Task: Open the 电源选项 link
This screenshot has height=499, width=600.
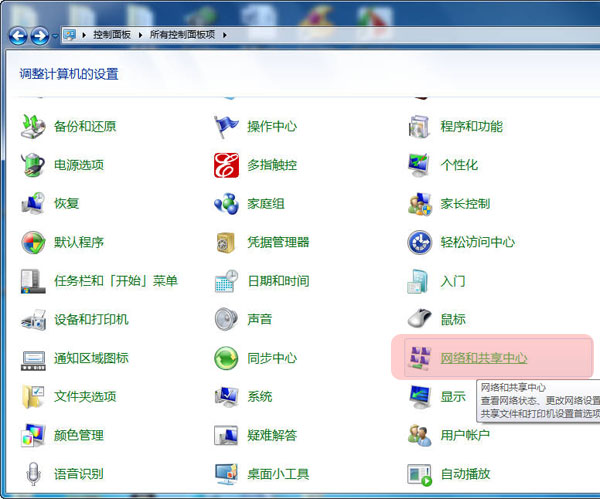Action: (x=79, y=165)
